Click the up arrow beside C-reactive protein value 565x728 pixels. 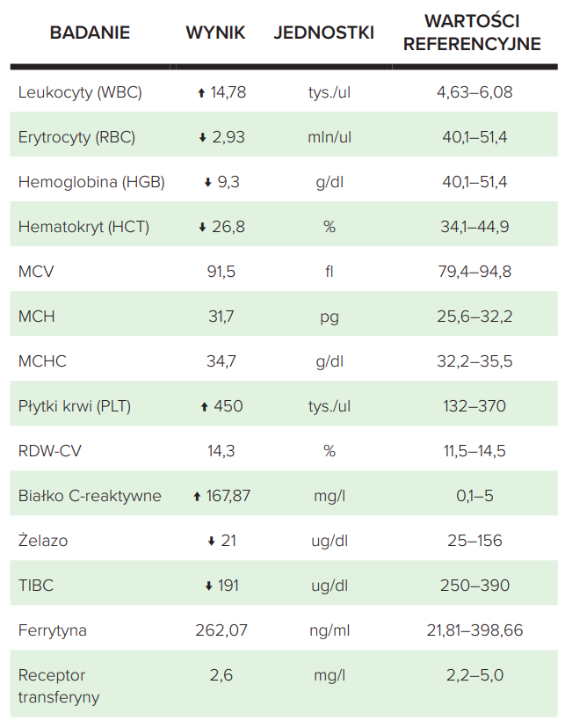[197, 496]
